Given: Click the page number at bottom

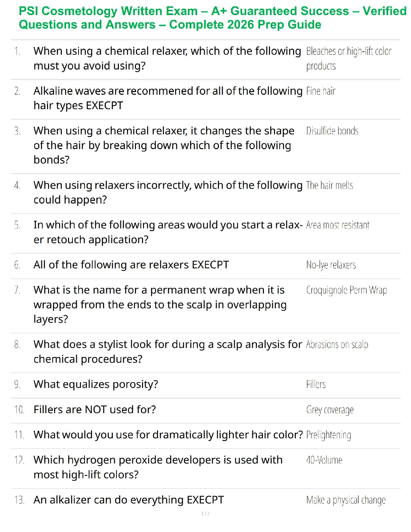Looking at the screenshot, I should [x=205, y=514].
